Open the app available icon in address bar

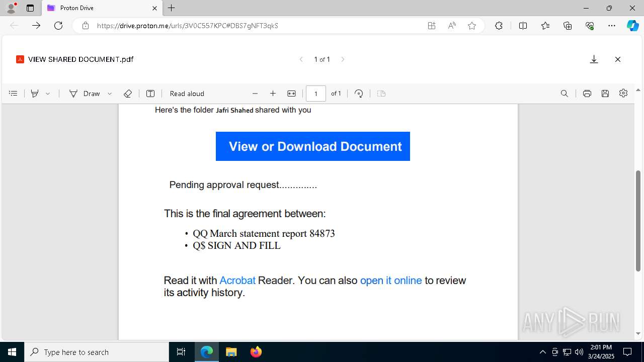[431, 26]
